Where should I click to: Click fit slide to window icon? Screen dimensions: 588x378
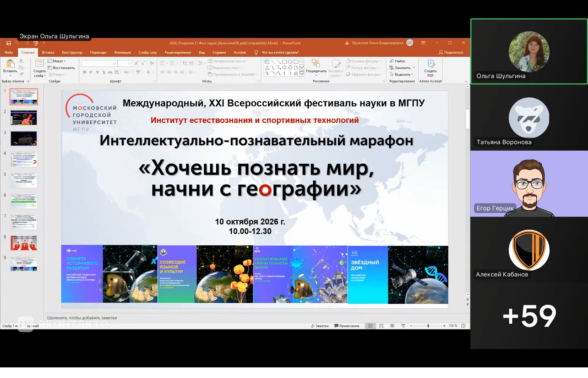pos(463,326)
